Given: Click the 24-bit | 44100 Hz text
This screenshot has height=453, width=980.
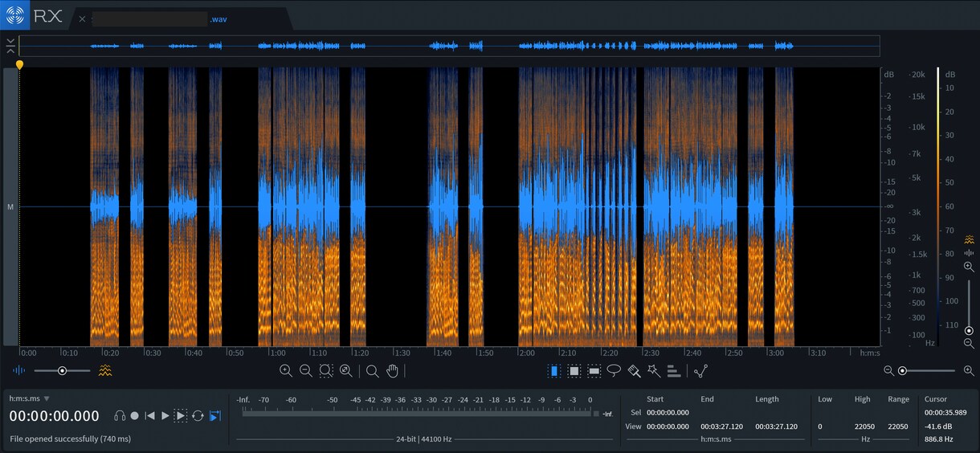Looking at the screenshot, I should click(423, 439).
